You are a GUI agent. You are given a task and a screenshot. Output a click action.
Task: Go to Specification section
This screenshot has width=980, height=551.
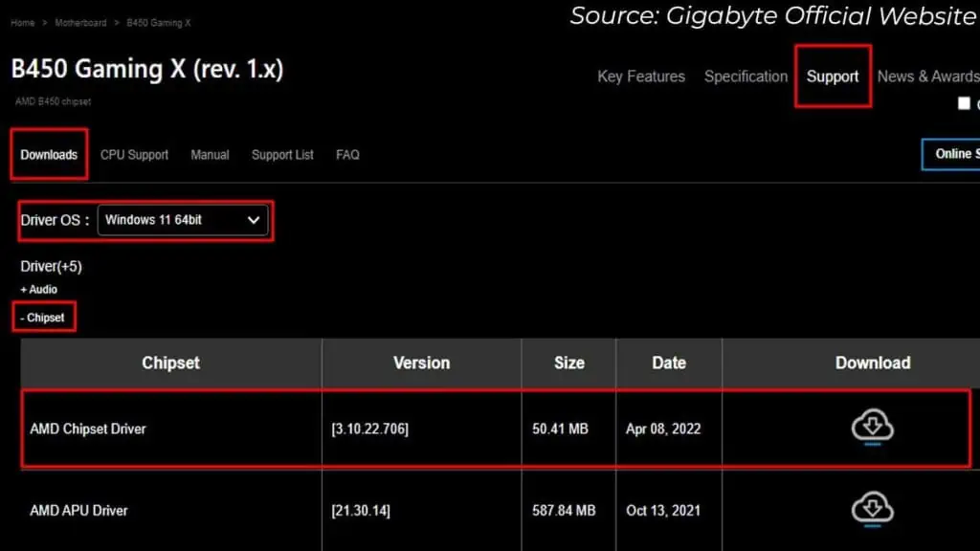746,77
